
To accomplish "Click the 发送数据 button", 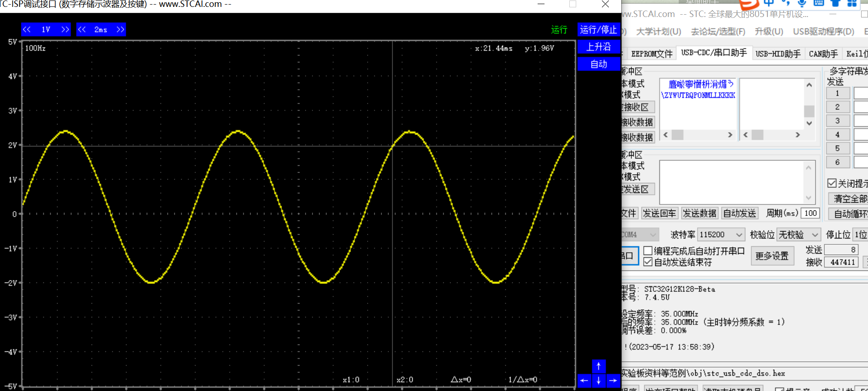I will click(x=699, y=213).
